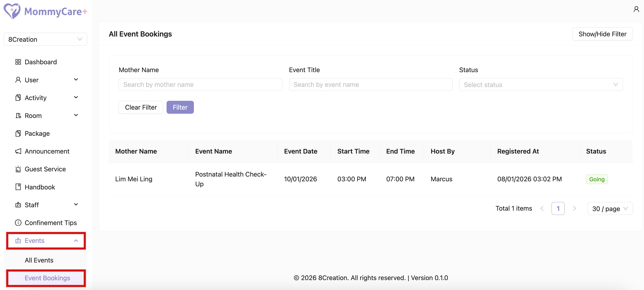
Task: Select the Guest Service bell icon
Action: pyautogui.click(x=18, y=169)
